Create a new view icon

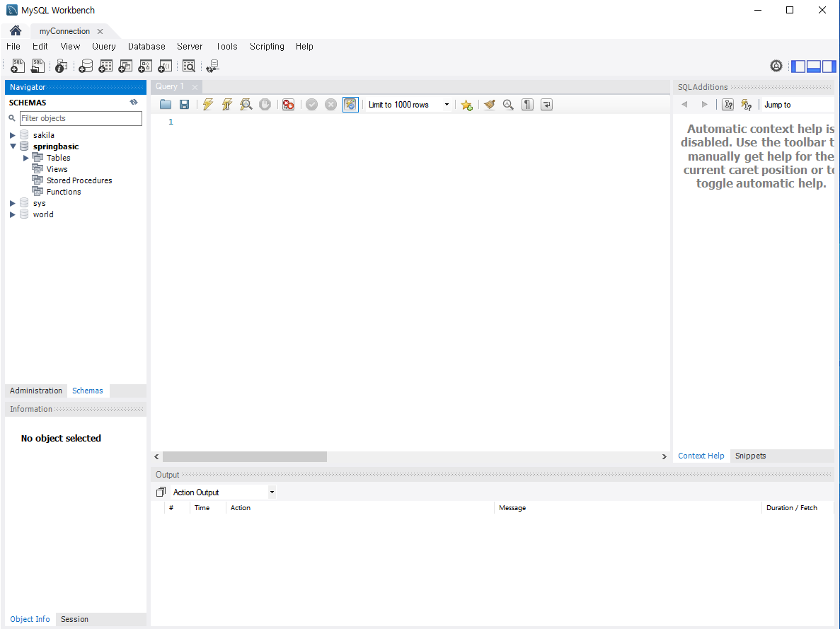coord(125,66)
